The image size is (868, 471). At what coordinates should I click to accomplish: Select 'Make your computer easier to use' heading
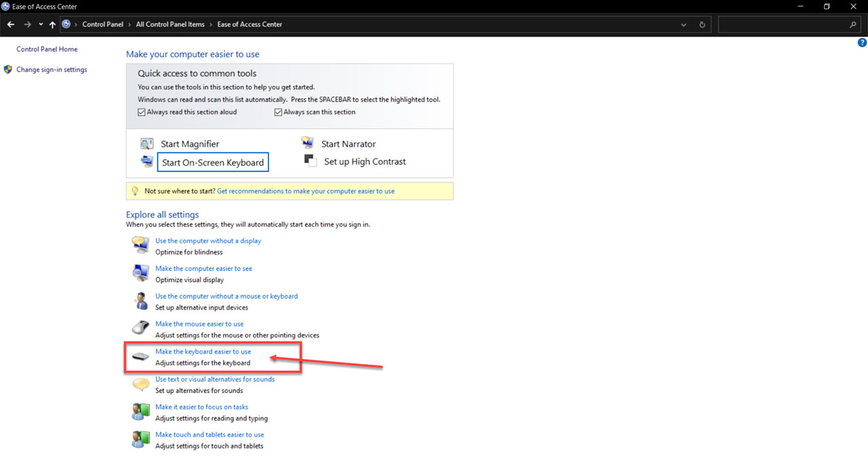click(x=192, y=54)
